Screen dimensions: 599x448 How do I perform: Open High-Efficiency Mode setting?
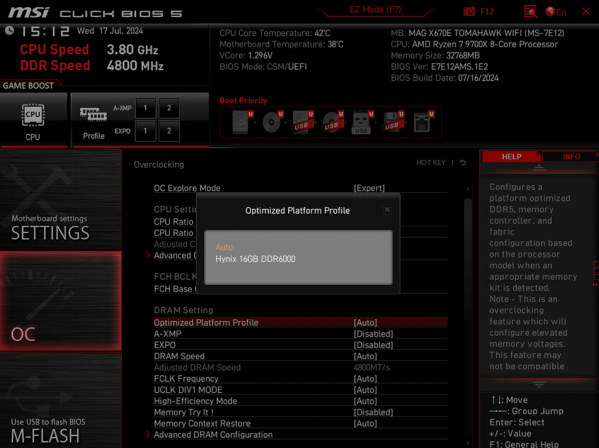(301, 401)
